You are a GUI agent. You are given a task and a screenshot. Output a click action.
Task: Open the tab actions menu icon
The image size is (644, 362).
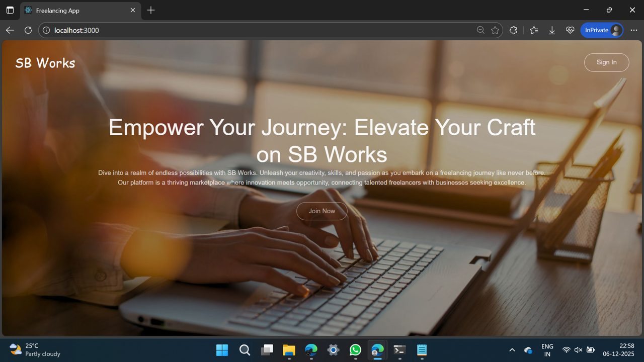pyautogui.click(x=10, y=10)
